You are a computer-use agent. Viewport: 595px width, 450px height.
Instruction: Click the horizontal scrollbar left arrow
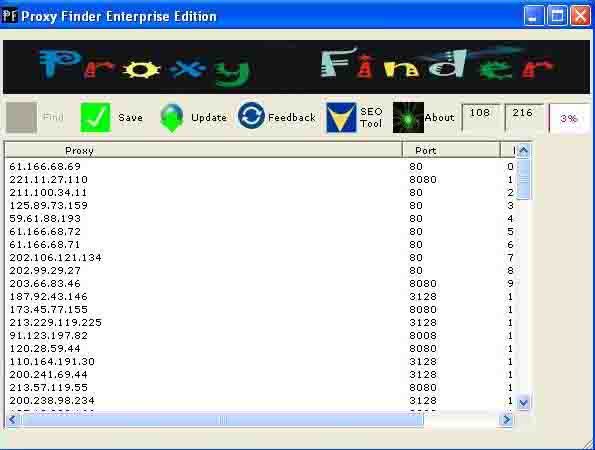pyautogui.click(x=12, y=419)
